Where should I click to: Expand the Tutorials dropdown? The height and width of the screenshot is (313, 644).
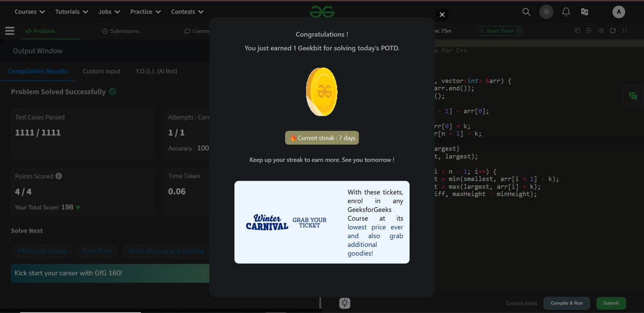click(x=71, y=12)
